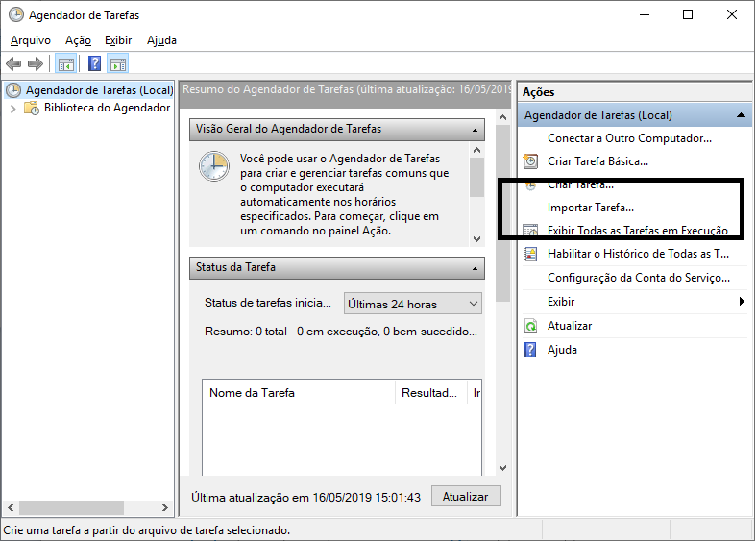Click Atualizar in the Ações pane

(x=570, y=326)
